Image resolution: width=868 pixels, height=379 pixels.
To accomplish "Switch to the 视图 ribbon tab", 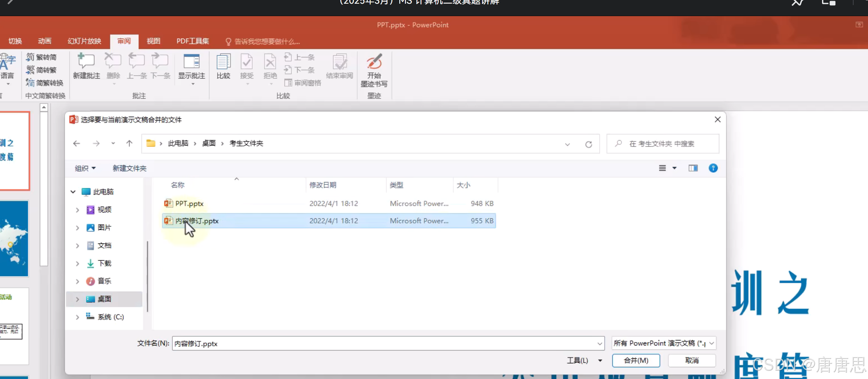I will tap(153, 41).
